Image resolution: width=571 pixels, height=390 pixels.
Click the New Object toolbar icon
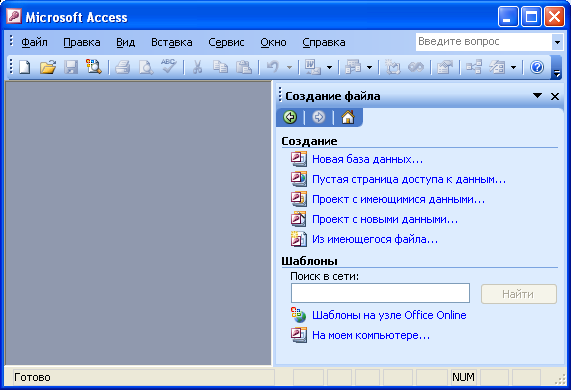coord(497,67)
